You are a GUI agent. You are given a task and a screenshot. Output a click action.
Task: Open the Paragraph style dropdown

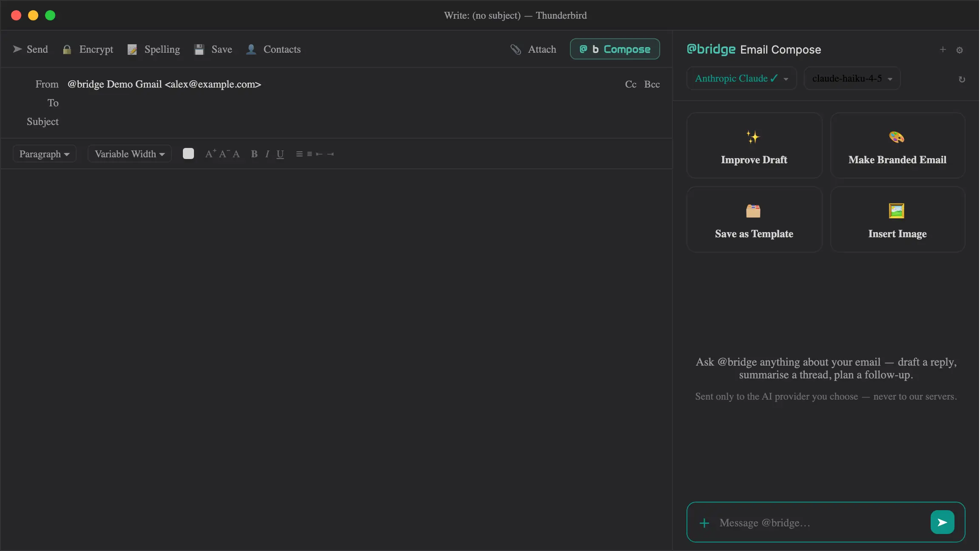point(44,154)
